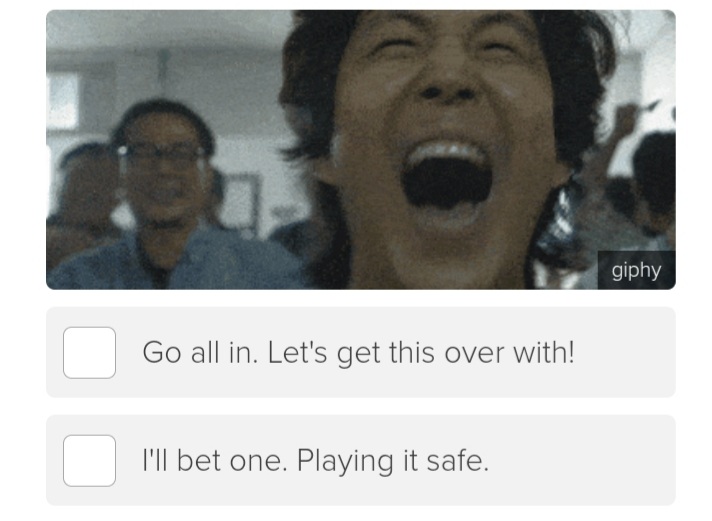
Task: Choose the "I'll bet one. Playing it safe." text
Action: tap(316, 461)
